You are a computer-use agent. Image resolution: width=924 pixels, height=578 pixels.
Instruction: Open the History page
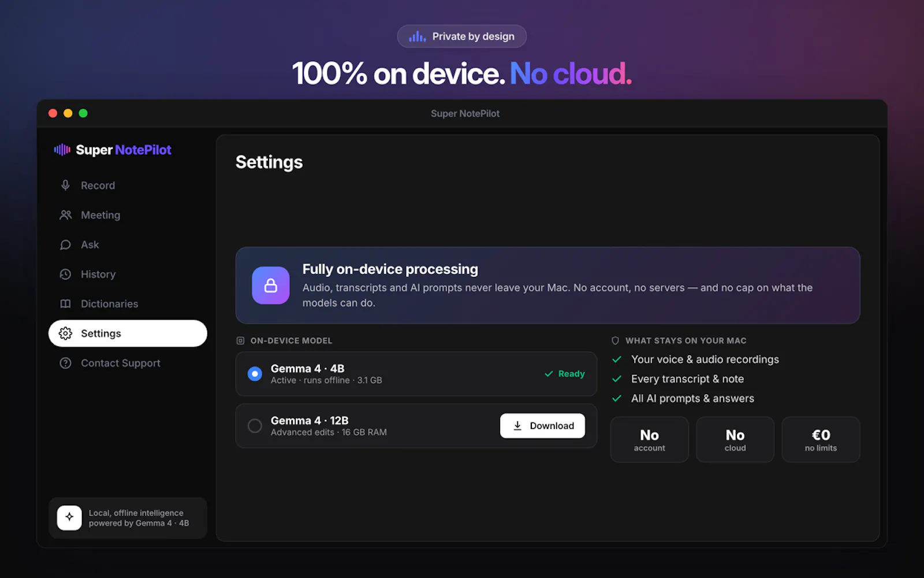click(x=128, y=274)
